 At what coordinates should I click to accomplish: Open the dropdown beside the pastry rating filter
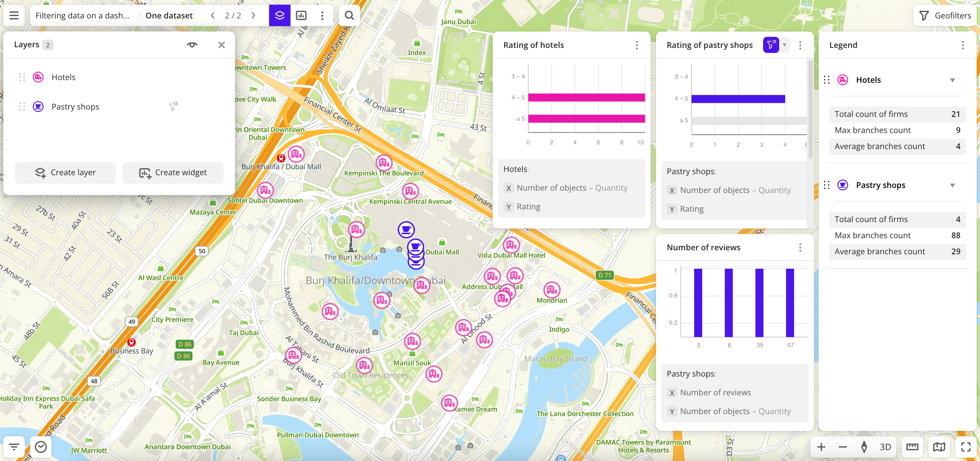[785, 45]
